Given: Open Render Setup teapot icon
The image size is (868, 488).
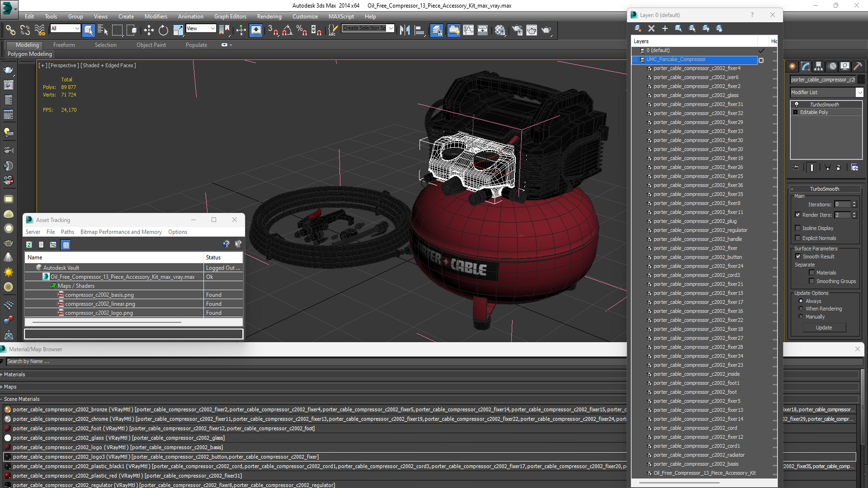Looking at the screenshot, I should 517,30.
